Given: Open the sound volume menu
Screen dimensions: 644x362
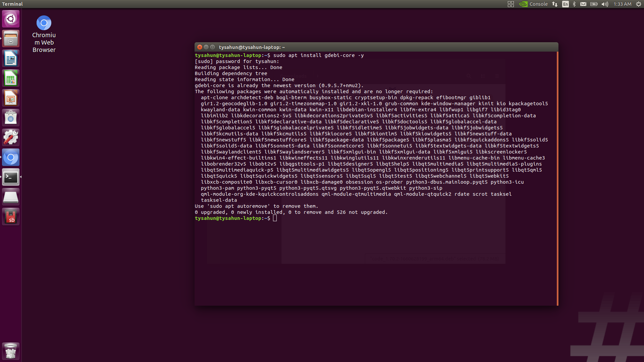Looking at the screenshot, I should coord(604,4).
